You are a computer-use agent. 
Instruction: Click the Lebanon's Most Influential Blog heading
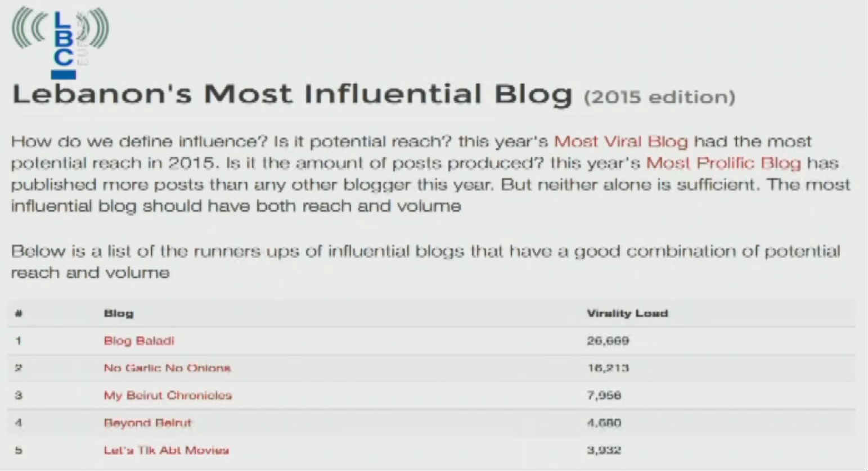(x=292, y=94)
